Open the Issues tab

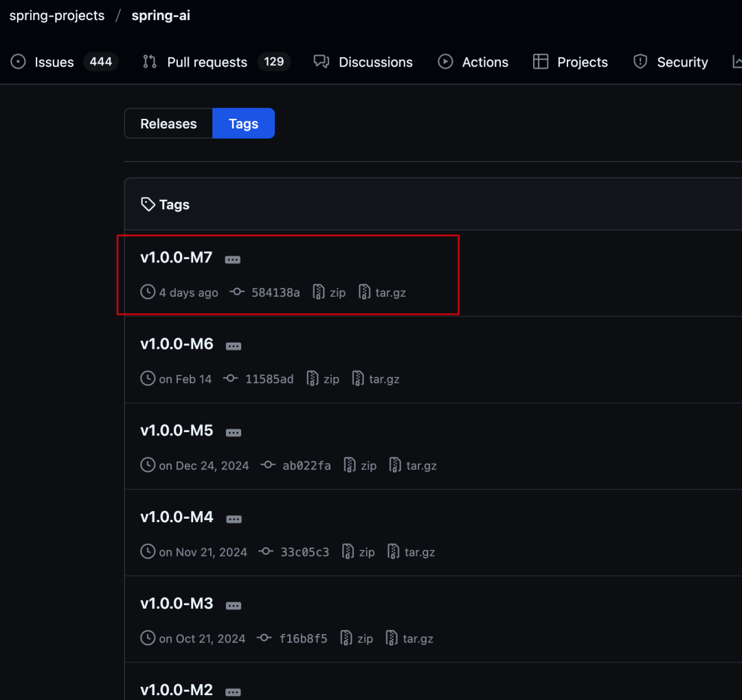[65, 62]
